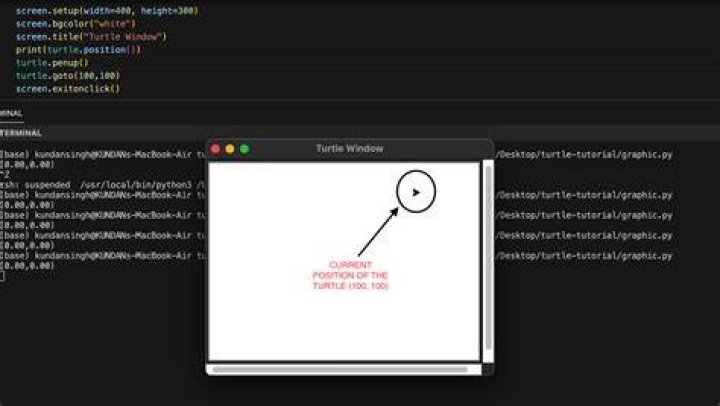Click the turtle arrow cursor in canvas
Viewport: 720px width, 406px height.
pos(416,192)
